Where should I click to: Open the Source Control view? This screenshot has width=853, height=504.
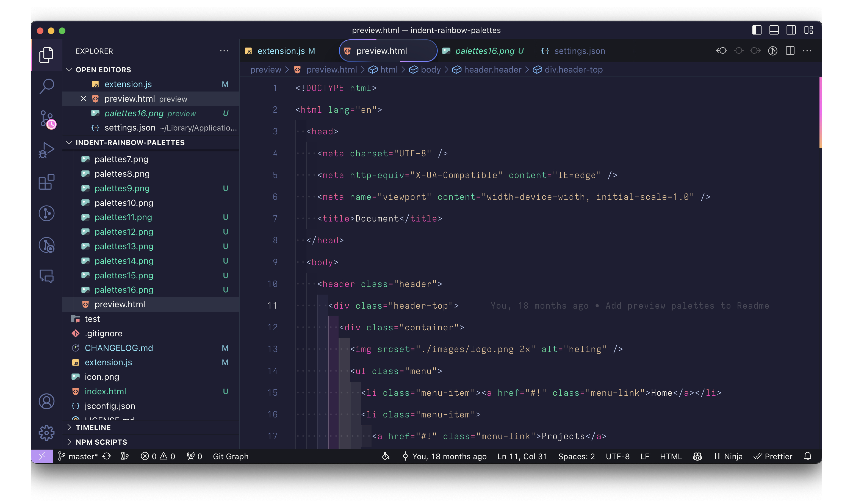tap(46, 118)
